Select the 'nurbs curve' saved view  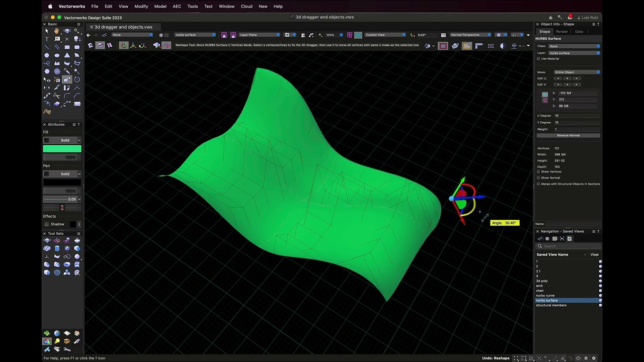(545, 296)
